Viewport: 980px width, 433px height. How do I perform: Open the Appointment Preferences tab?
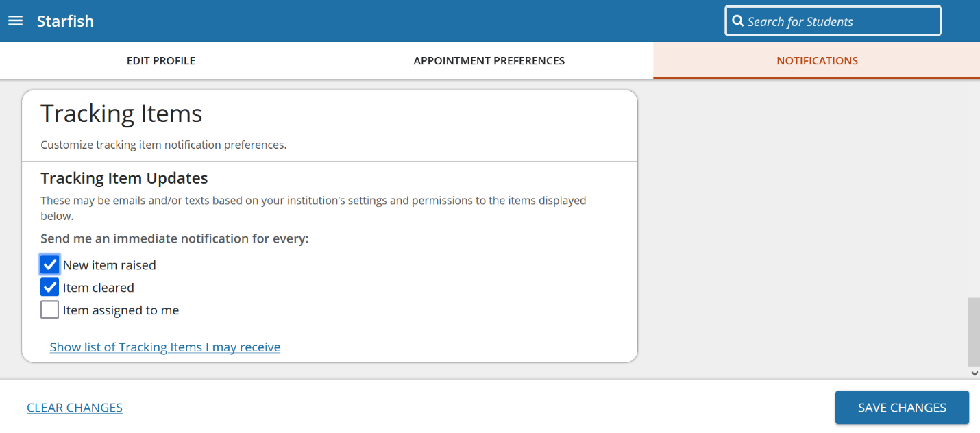[x=489, y=61]
